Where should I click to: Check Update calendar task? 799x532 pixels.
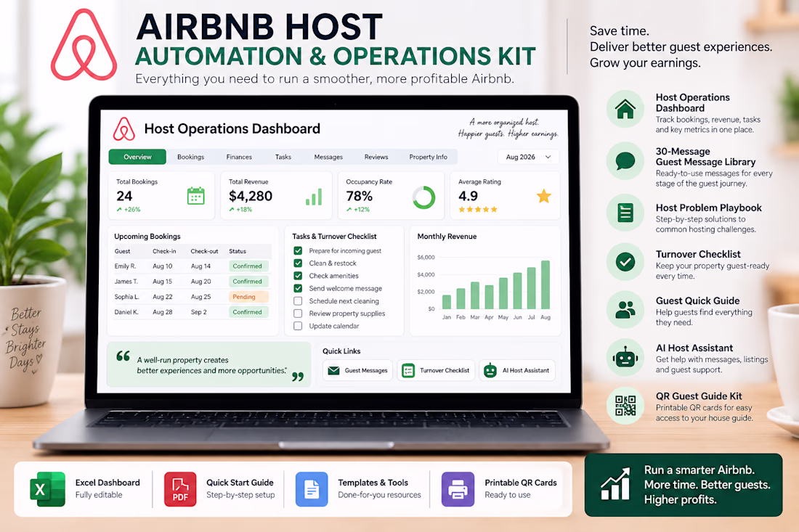click(x=298, y=326)
